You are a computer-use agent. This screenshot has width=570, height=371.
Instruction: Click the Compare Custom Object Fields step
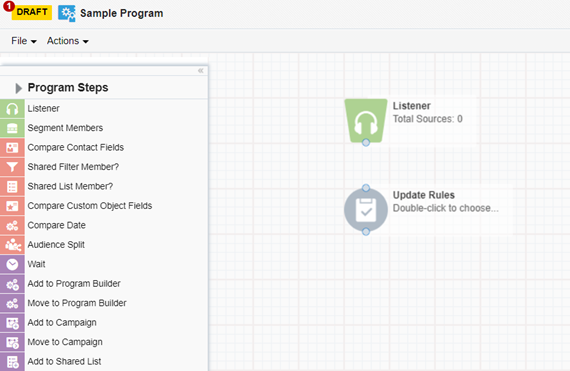pyautogui.click(x=89, y=206)
